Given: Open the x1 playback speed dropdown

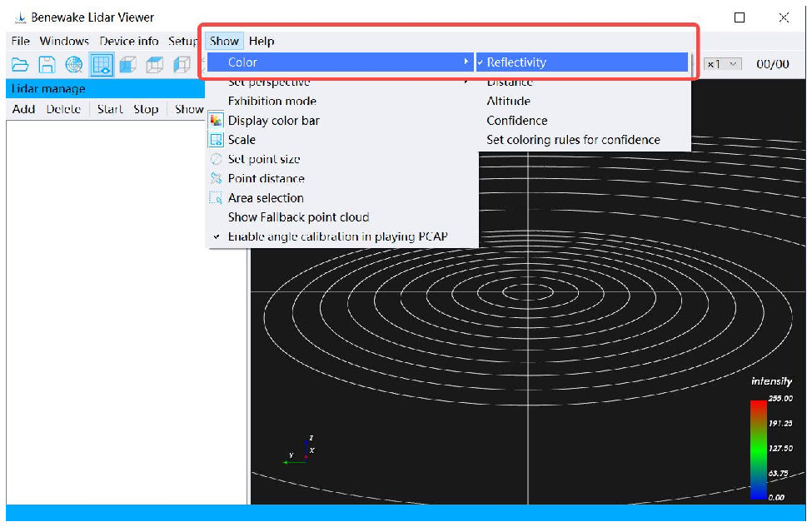Looking at the screenshot, I should pos(723,64).
